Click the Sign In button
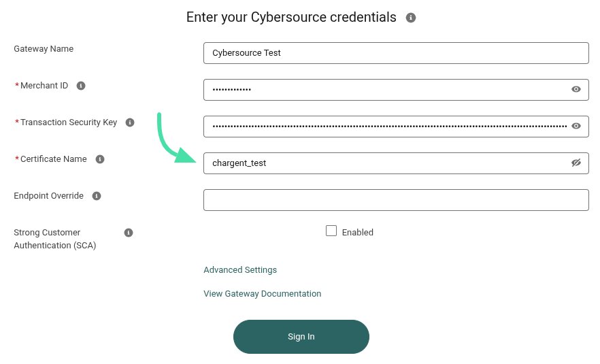This screenshot has width=600, height=364. [301, 337]
